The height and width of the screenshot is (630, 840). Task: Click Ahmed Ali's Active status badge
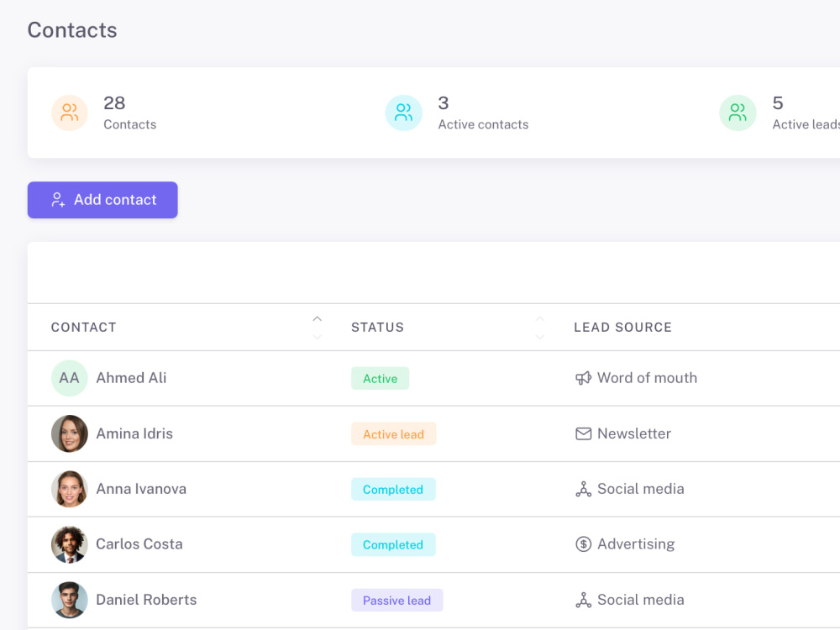click(x=381, y=378)
